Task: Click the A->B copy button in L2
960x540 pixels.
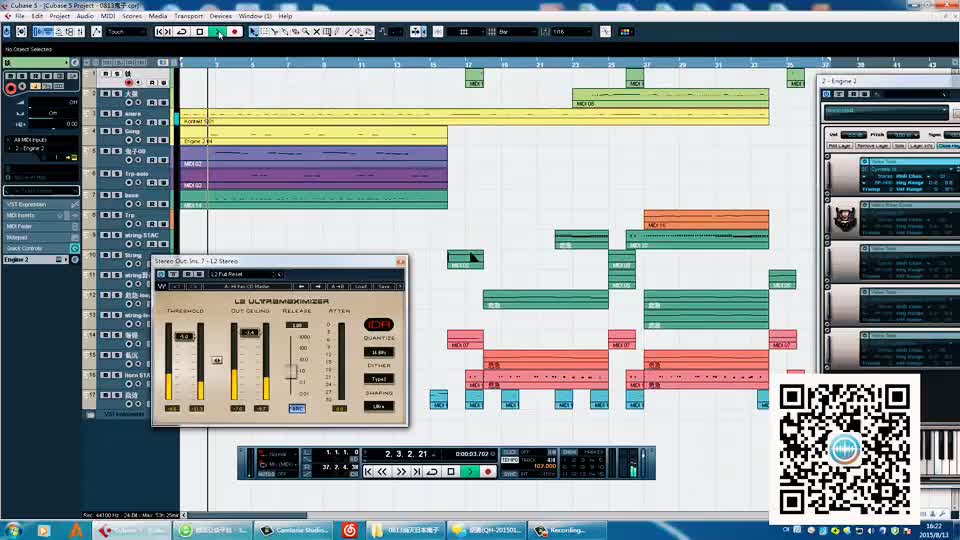Action: click(337, 287)
